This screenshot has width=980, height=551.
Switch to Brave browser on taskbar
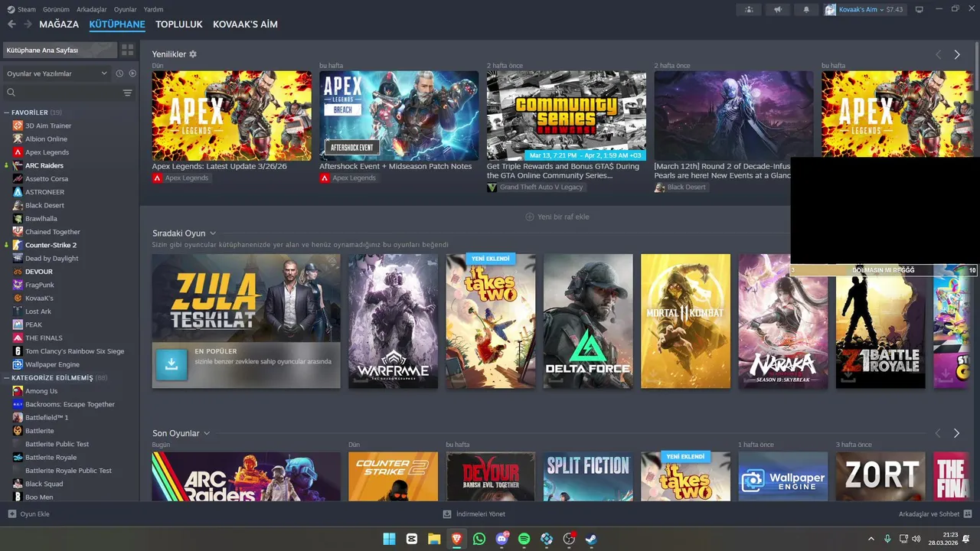coord(457,539)
